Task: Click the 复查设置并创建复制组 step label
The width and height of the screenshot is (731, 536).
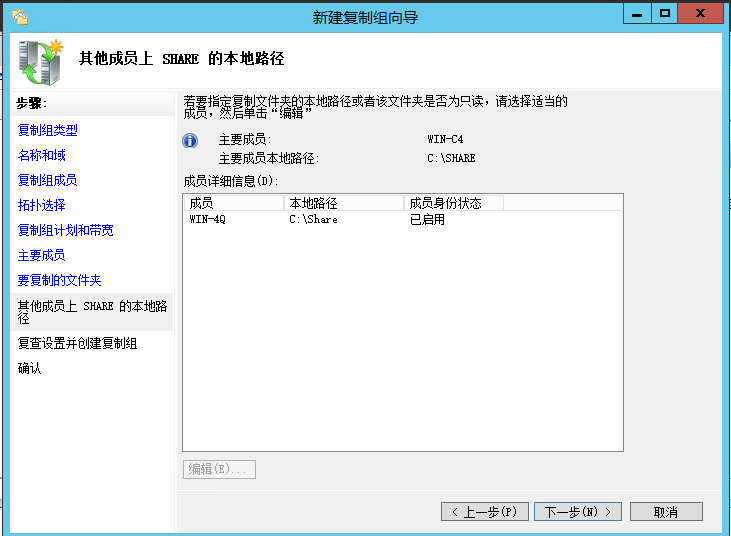Action: click(x=77, y=344)
